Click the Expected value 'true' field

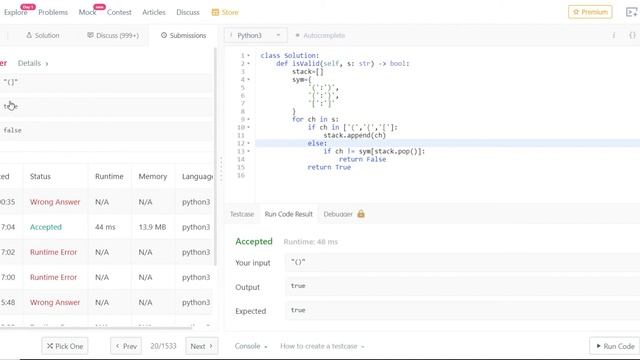tap(462, 311)
